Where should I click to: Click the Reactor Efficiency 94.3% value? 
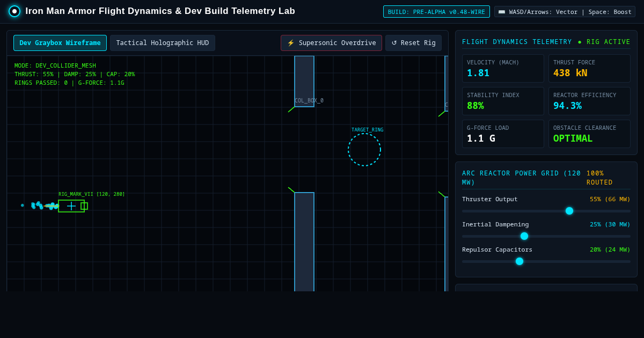[x=567, y=106]
